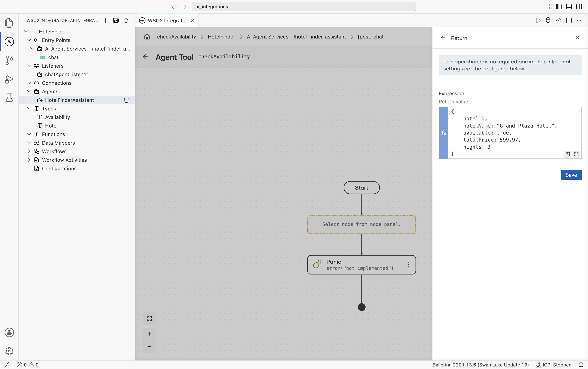
Task: Click the Debug bug icon in editor toolbar
Action: (x=548, y=20)
